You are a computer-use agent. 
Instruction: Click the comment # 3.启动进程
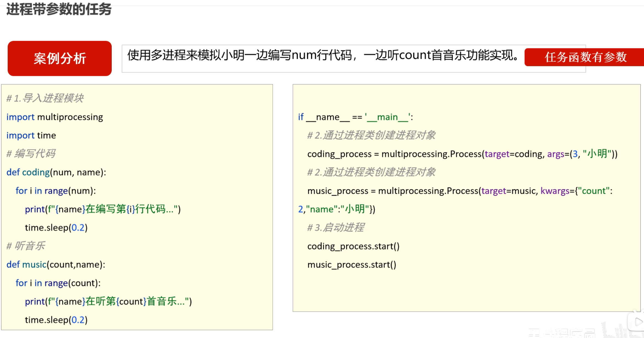click(x=335, y=228)
